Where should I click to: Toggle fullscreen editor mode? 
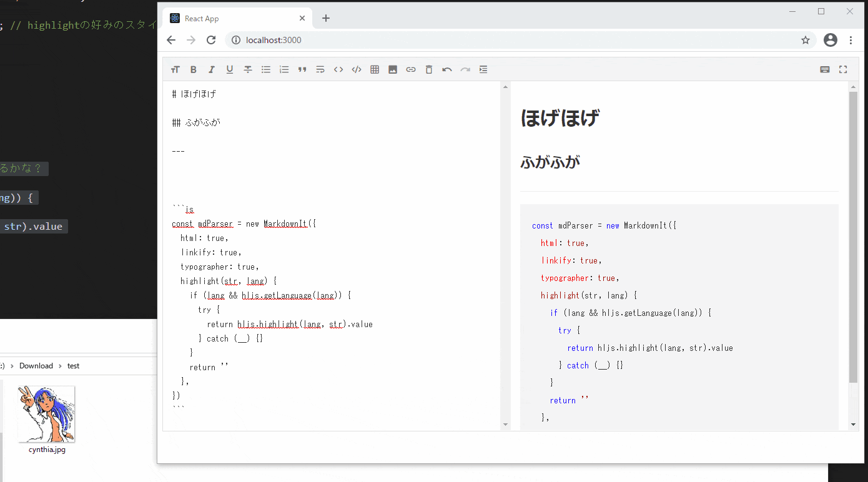pos(843,69)
